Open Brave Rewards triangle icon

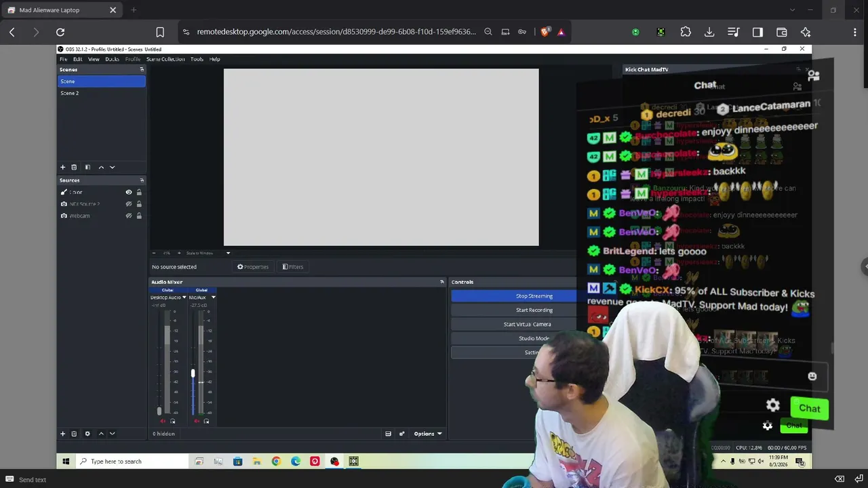[x=561, y=32]
